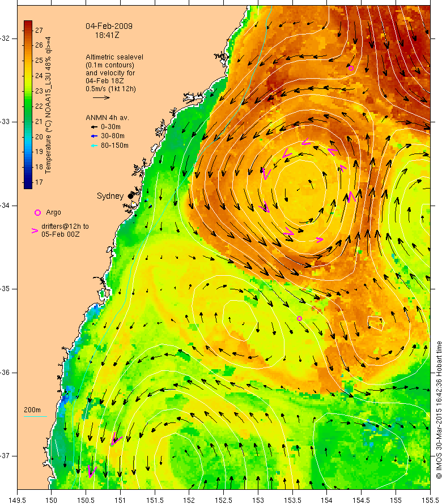Click the 155.5 longitude axis label
The image size is (442, 504).
[430, 500]
